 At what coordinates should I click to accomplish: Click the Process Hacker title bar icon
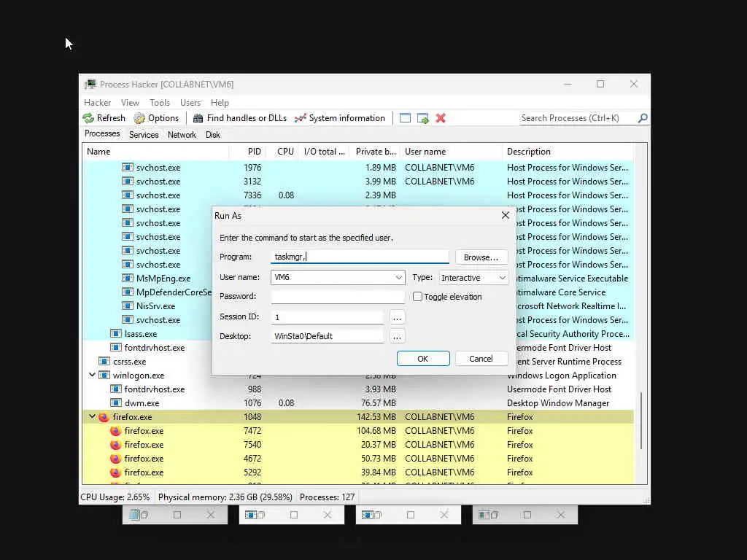[x=90, y=85]
